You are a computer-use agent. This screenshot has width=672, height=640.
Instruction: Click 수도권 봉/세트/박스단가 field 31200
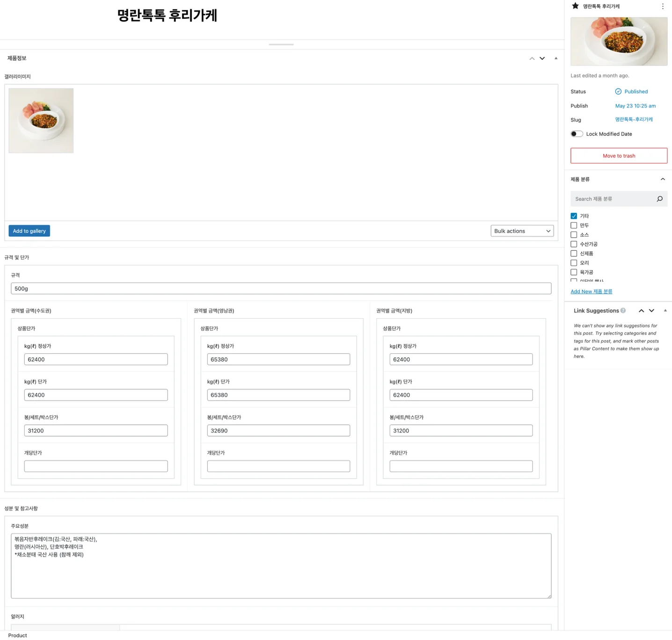(96, 430)
